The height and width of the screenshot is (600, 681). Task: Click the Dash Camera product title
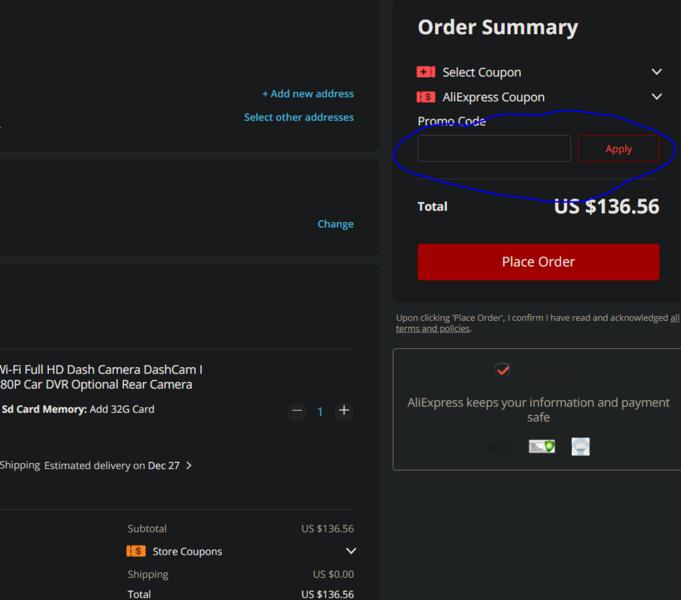[101, 377]
